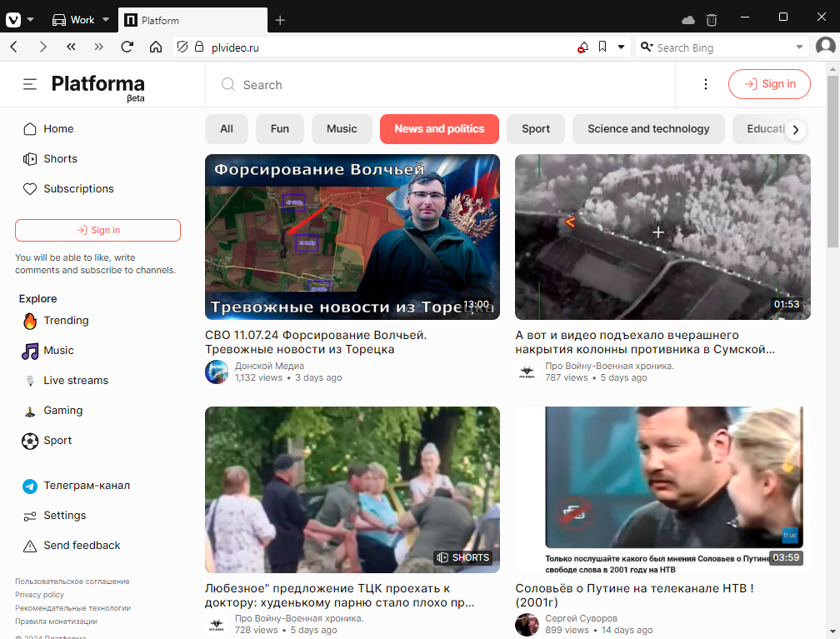Click the Platforma beta logo
Screen dimensions: 840x639
[x=98, y=87]
